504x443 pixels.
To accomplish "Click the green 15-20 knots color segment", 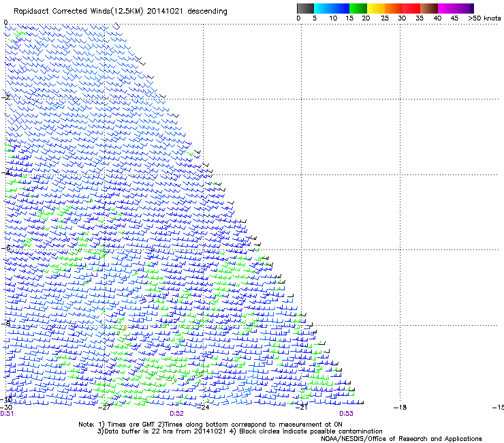I will point(358,8).
